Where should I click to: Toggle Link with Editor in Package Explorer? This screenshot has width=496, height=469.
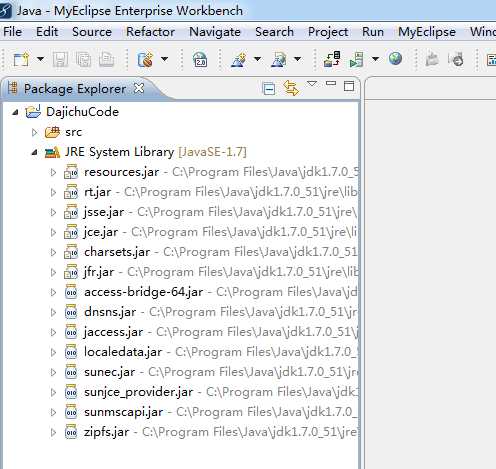pyautogui.click(x=291, y=88)
